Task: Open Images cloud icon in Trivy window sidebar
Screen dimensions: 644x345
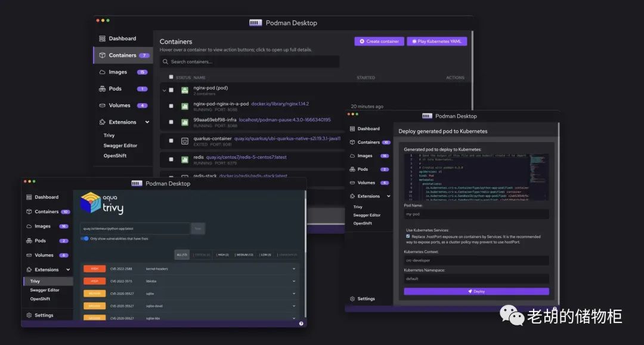Action: 29,226
